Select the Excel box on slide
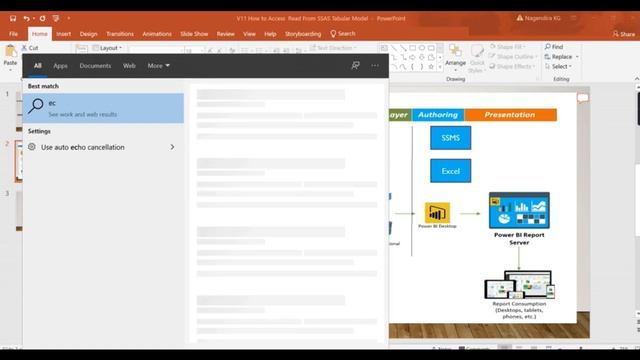The width and height of the screenshot is (640, 360). (x=451, y=171)
